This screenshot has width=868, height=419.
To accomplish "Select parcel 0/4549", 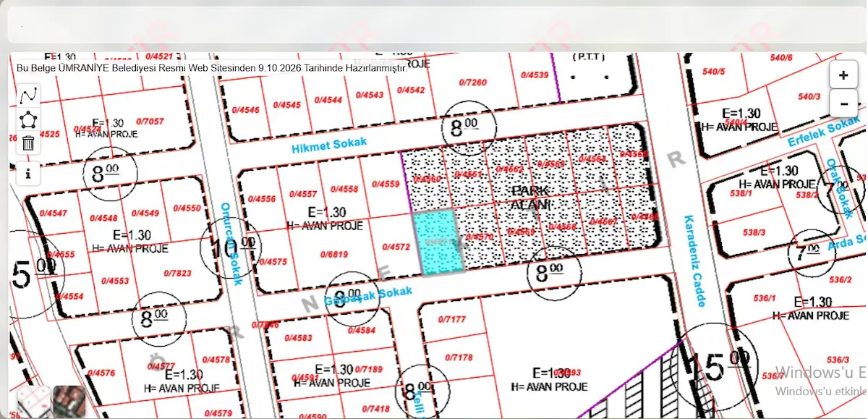I will 145,213.
